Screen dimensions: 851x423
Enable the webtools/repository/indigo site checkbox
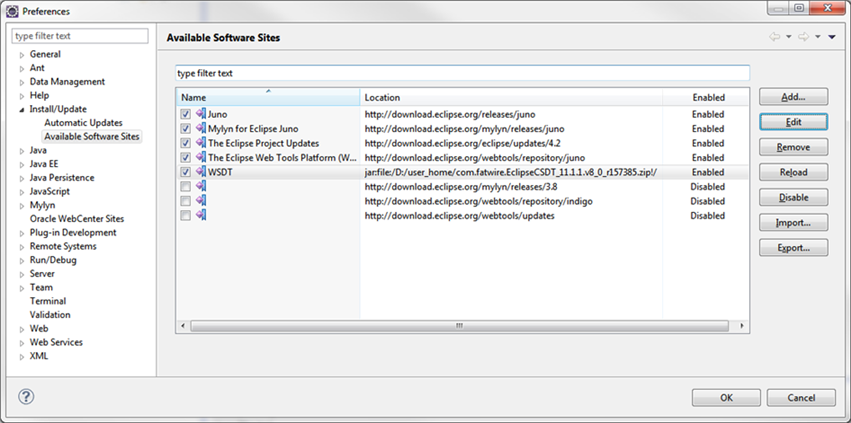[x=186, y=201]
